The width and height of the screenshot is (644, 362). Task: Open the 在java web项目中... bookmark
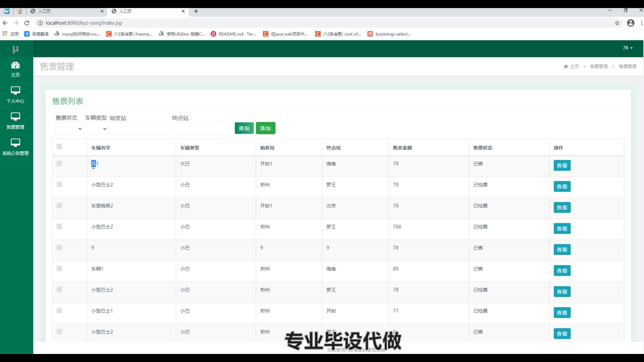pos(285,34)
